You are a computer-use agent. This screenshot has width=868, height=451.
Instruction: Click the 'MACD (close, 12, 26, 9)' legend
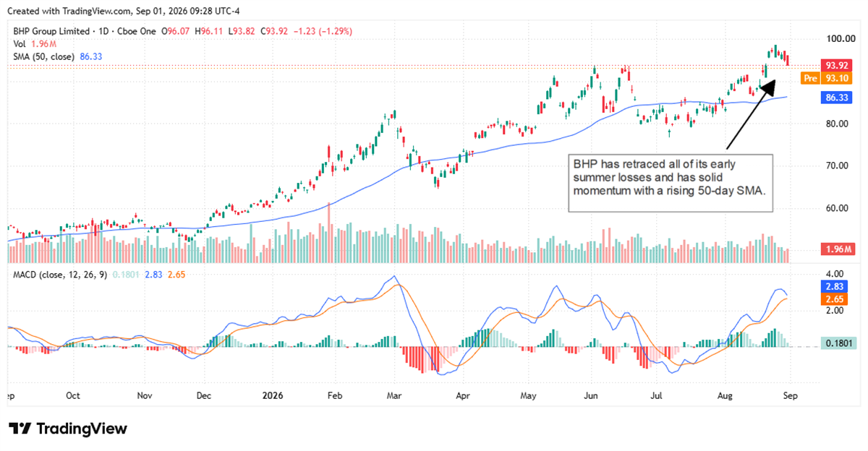coord(61,275)
